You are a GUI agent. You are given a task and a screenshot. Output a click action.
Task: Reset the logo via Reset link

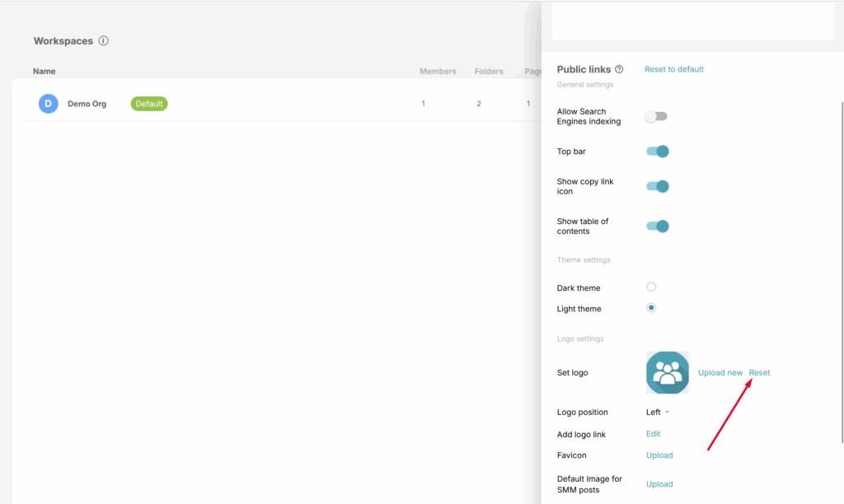759,373
